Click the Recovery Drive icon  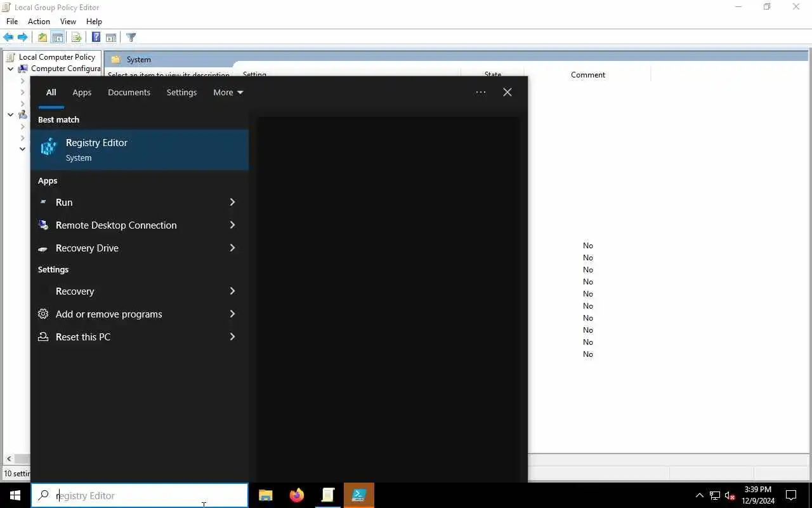pos(43,248)
